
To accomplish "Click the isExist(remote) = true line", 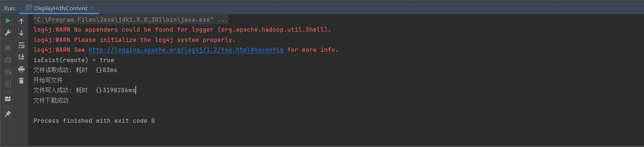I will pyautogui.click(x=74, y=60).
